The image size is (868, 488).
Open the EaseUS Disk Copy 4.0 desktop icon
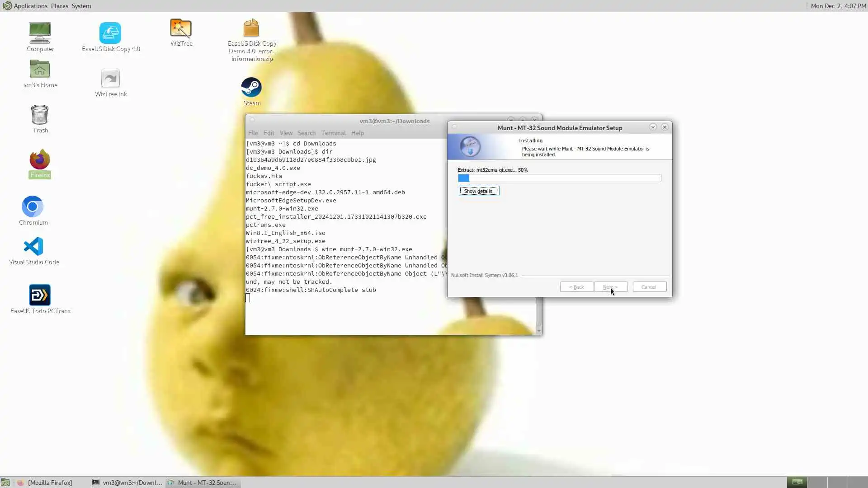point(110,33)
